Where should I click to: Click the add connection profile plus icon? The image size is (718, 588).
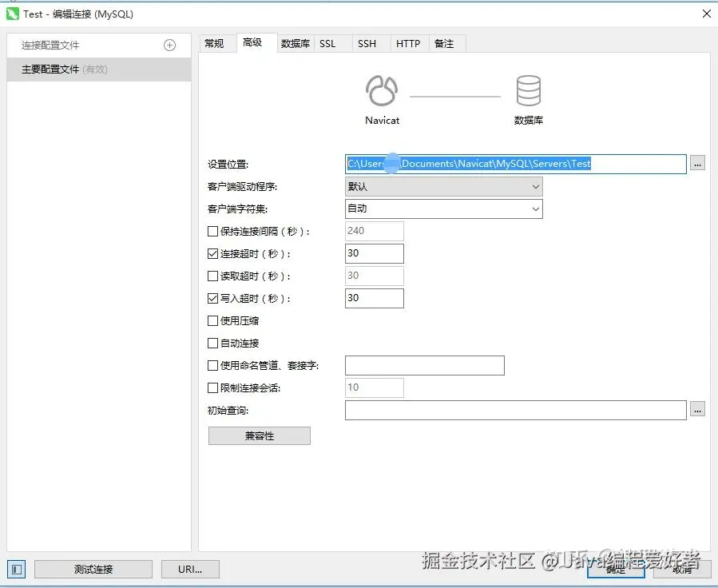tap(169, 45)
